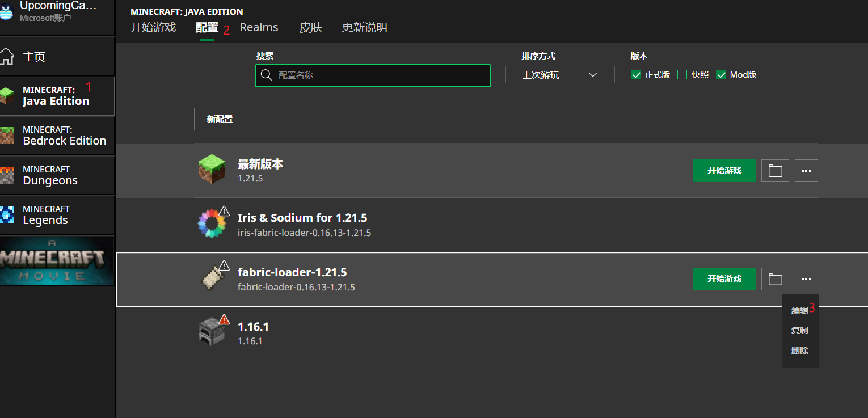Open folder for fabric-loader-1.21.5 profile

point(775,279)
